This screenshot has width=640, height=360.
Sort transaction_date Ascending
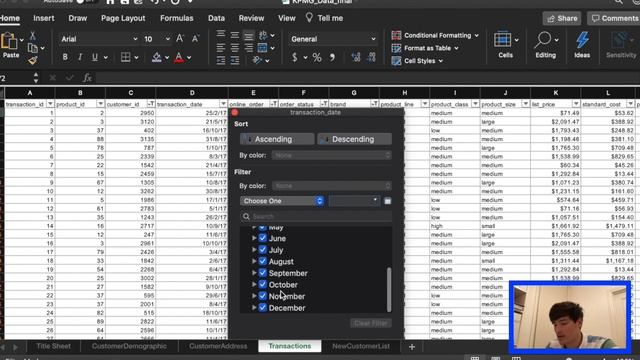277,139
